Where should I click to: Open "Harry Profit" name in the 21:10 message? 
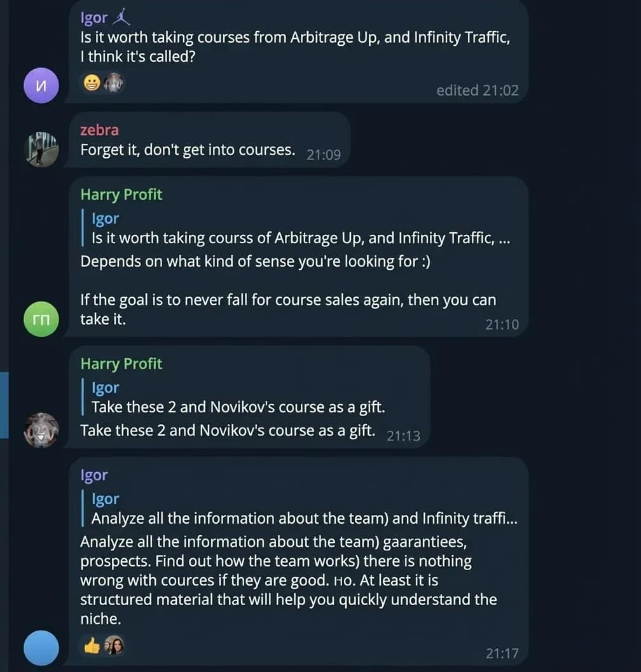pyautogui.click(x=121, y=194)
